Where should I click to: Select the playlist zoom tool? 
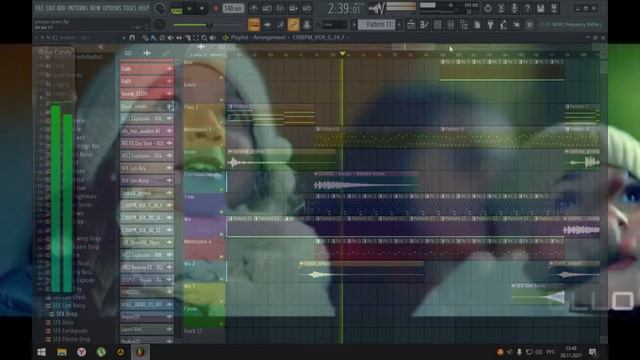[x=204, y=38]
